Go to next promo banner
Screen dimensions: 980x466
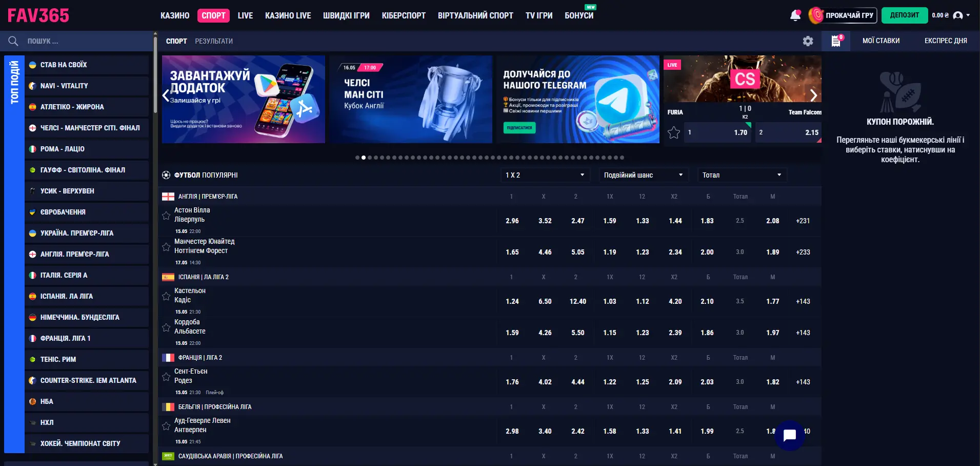813,95
